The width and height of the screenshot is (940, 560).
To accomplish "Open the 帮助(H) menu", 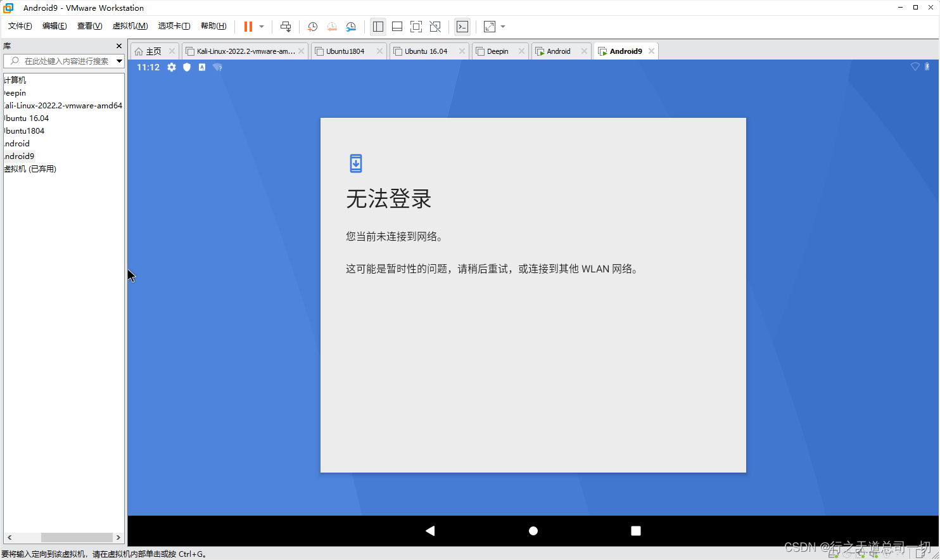I will [x=213, y=26].
